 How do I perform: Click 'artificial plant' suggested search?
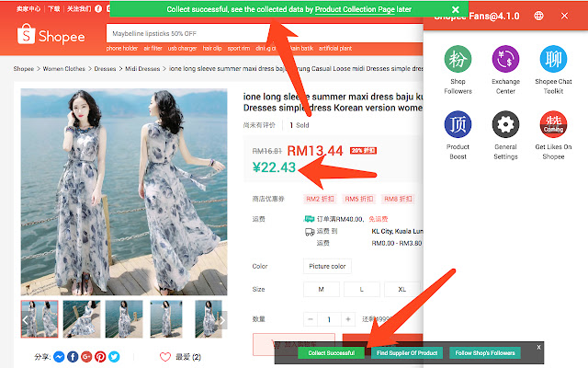[335, 49]
